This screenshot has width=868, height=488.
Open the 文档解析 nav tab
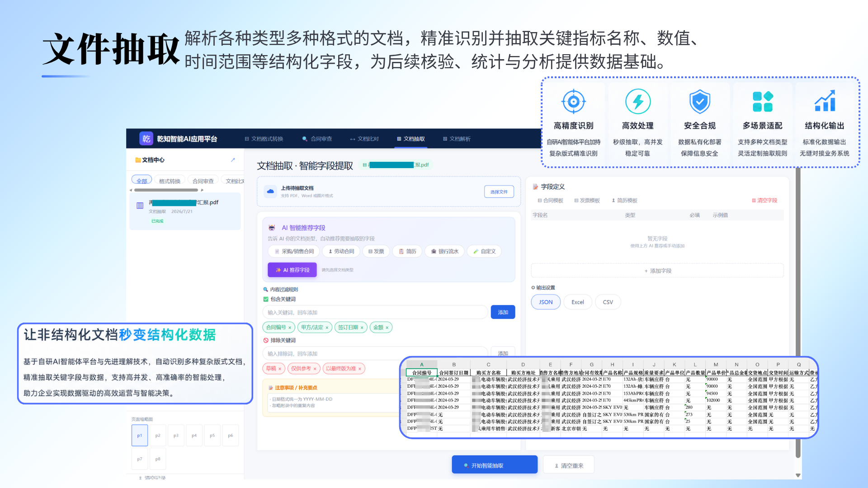(457, 139)
